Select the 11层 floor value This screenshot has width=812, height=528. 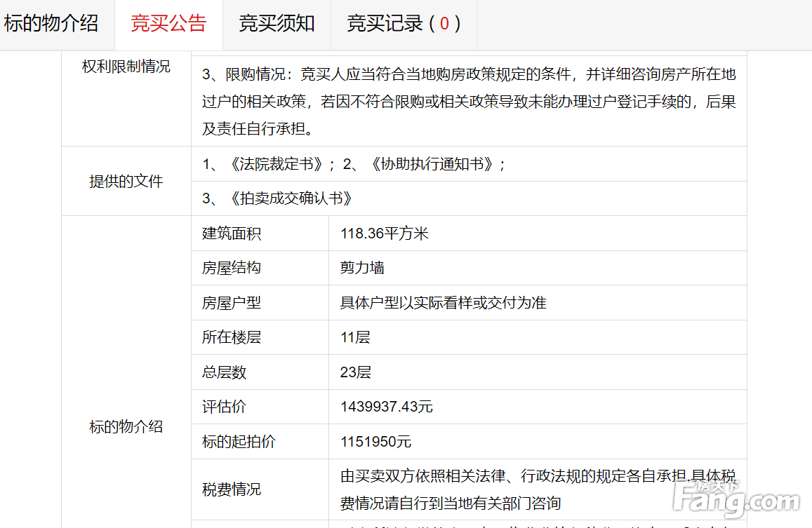click(355, 337)
